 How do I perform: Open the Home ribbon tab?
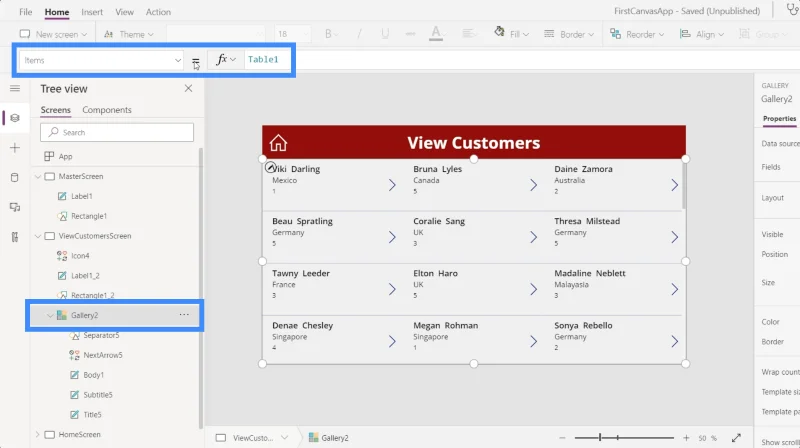[57, 12]
